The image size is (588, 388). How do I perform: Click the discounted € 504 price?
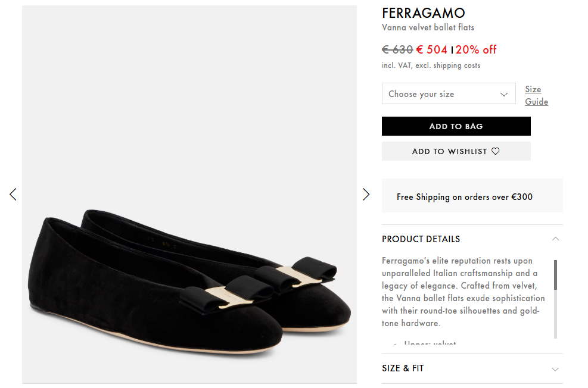point(431,49)
